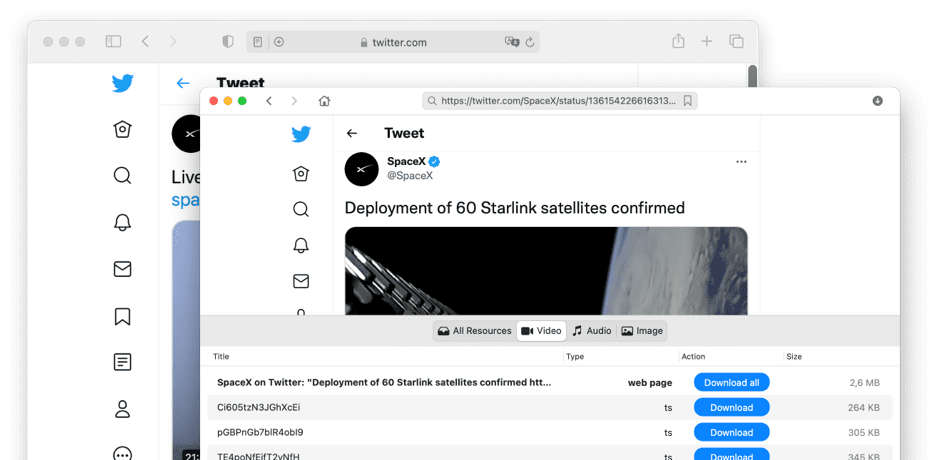
Task: Open Twitter home in downloader window sidebar
Action: [x=301, y=174]
